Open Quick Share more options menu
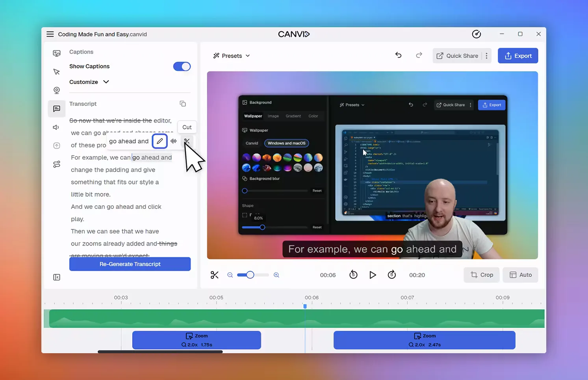This screenshot has width=588, height=380. coord(487,56)
